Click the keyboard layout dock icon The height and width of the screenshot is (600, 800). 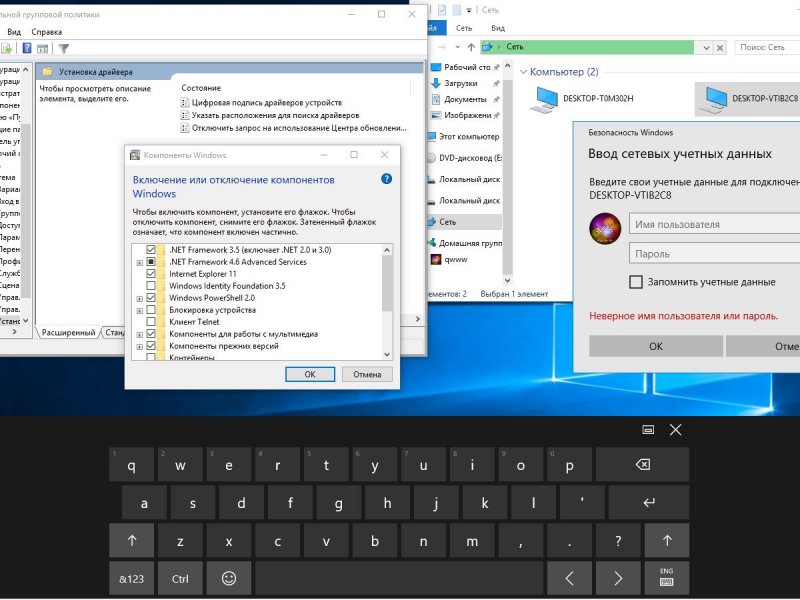[648, 430]
